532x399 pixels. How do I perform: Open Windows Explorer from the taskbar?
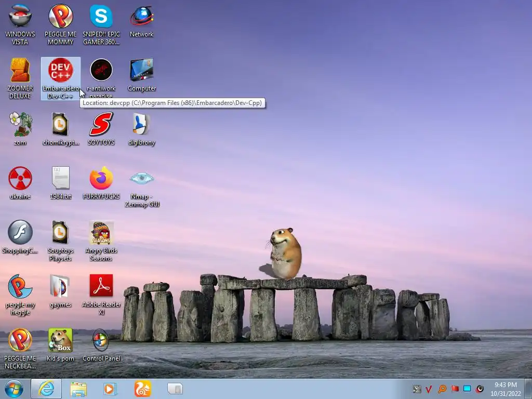[x=78, y=389]
